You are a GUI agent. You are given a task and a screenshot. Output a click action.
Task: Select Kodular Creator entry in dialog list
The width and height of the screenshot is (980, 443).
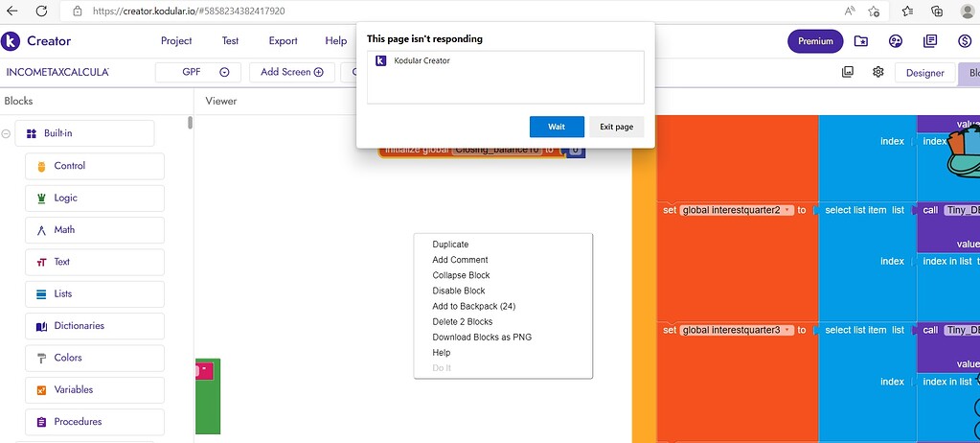click(x=505, y=60)
